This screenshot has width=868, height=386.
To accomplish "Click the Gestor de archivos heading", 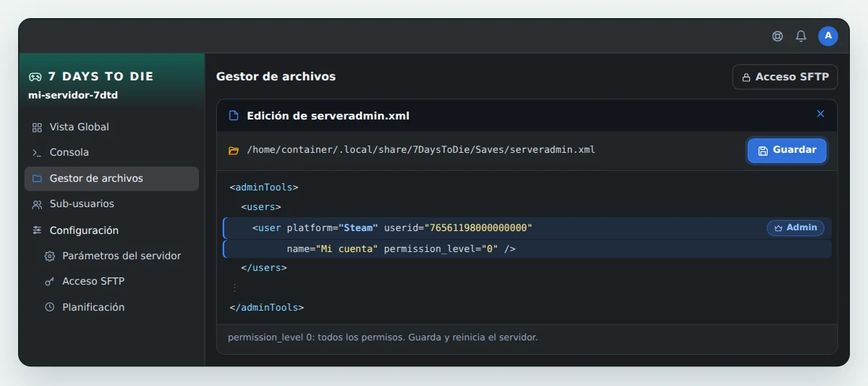I will click(x=276, y=77).
